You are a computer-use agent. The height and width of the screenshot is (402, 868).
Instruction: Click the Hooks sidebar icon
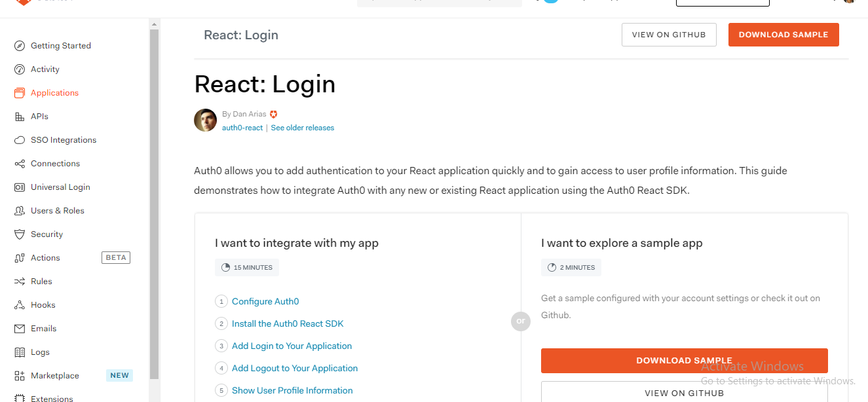coord(20,305)
